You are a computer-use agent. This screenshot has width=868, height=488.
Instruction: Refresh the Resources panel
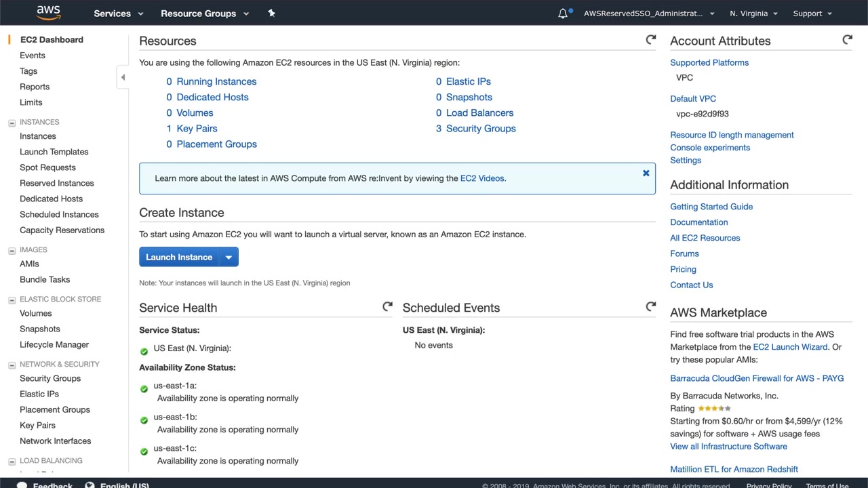point(651,40)
